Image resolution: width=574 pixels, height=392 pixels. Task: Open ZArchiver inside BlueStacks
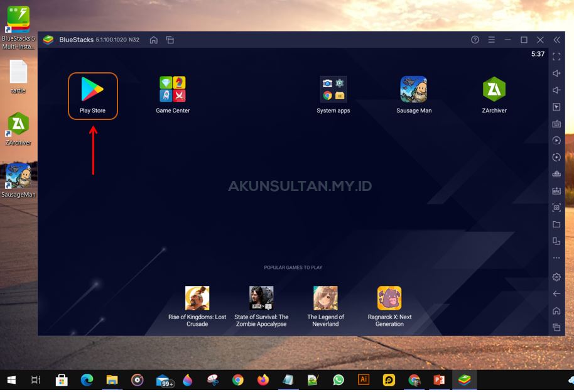point(494,95)
